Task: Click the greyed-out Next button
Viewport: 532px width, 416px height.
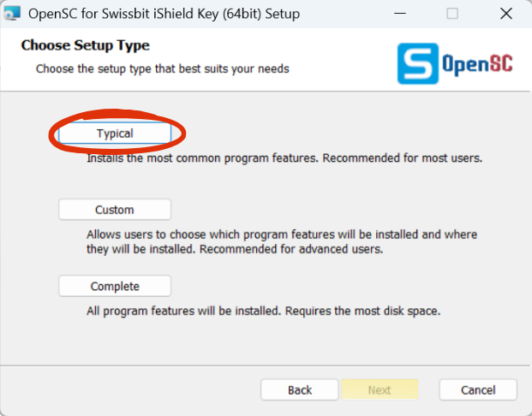Action: point(380,390)
